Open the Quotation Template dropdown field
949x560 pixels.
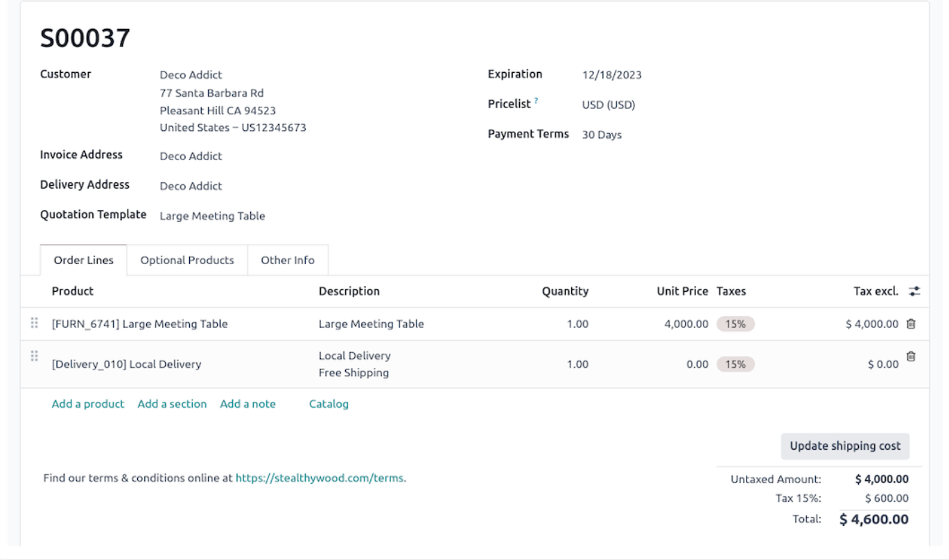212,216
